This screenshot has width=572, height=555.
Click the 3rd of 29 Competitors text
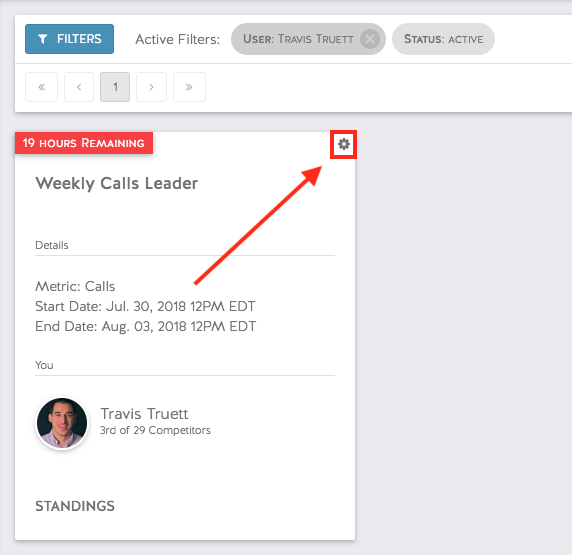point(155,430)
